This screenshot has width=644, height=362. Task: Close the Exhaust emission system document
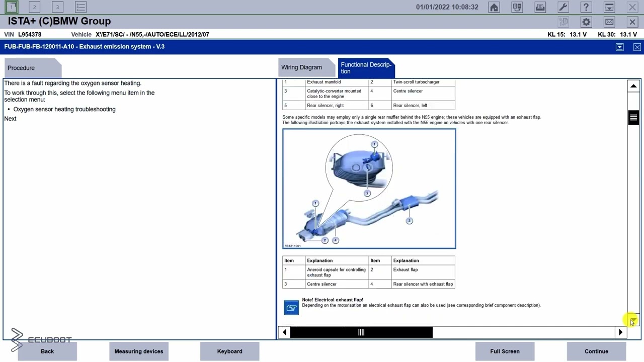click(x=637, y=47)
